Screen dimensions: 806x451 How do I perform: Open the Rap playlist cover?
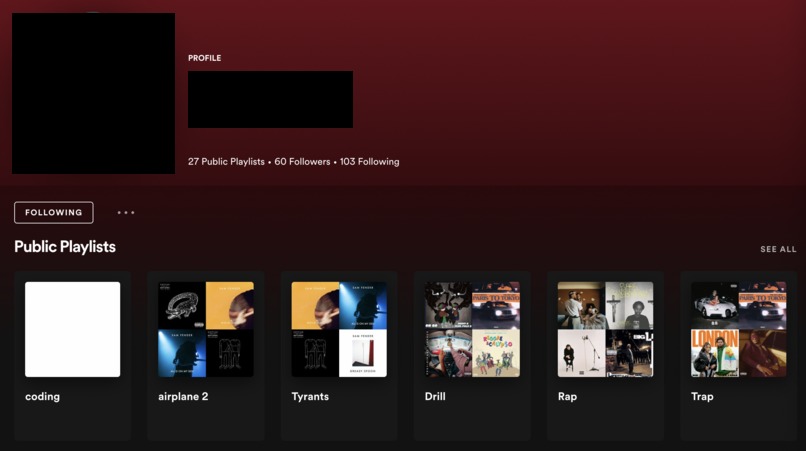click(x=606, y=329)
